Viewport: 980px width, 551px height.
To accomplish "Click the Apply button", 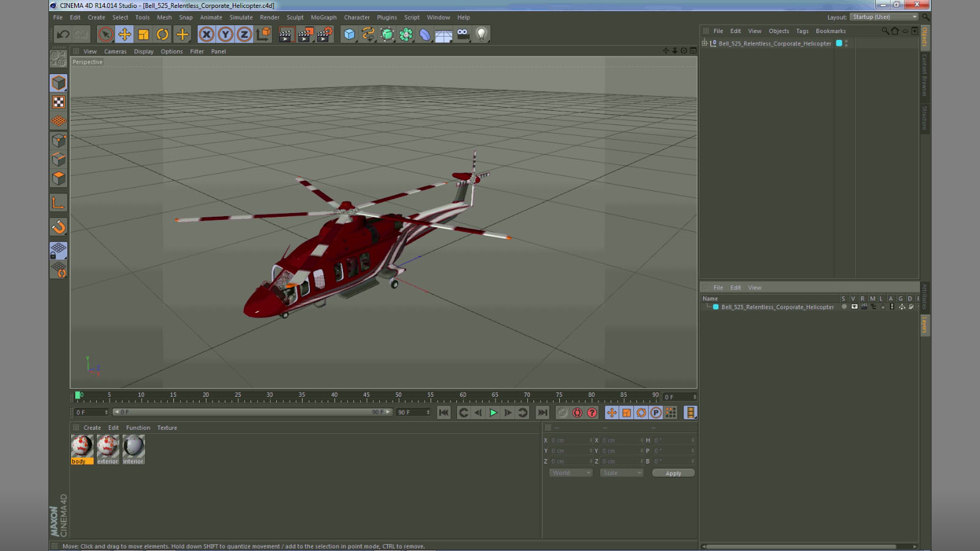I will [x=673, y=473].
